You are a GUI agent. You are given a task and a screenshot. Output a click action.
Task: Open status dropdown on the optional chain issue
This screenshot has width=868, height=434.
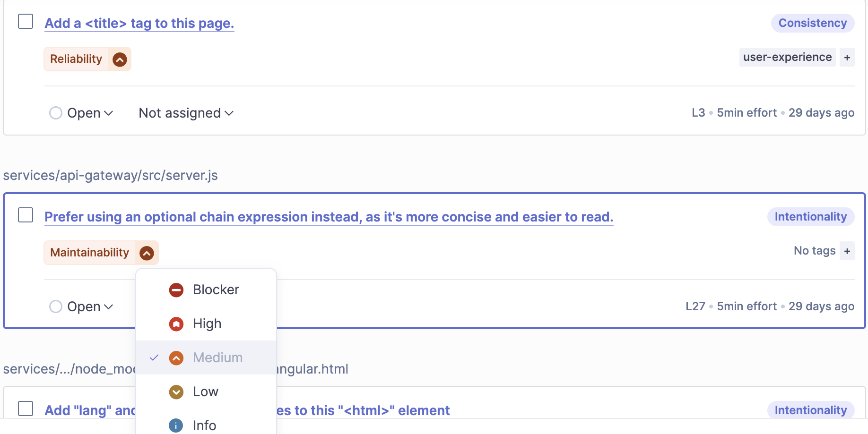pos(82,307)
